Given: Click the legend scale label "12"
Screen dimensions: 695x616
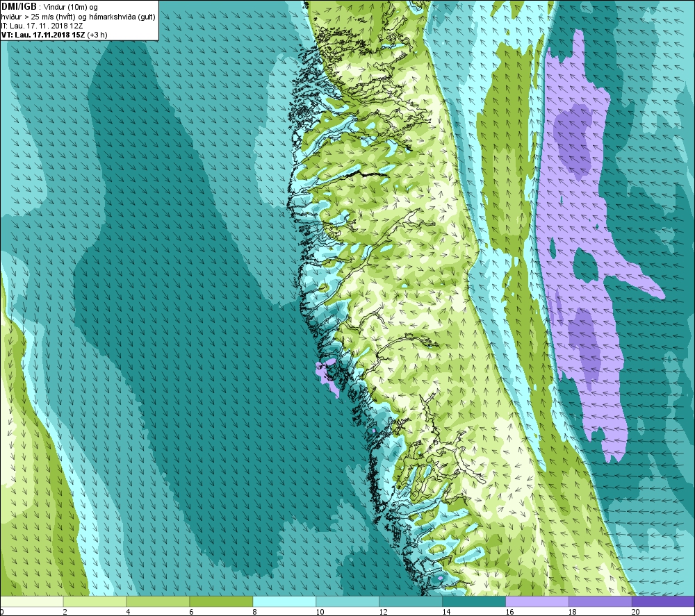Looking at the screenshot, I should pos(383,612).
